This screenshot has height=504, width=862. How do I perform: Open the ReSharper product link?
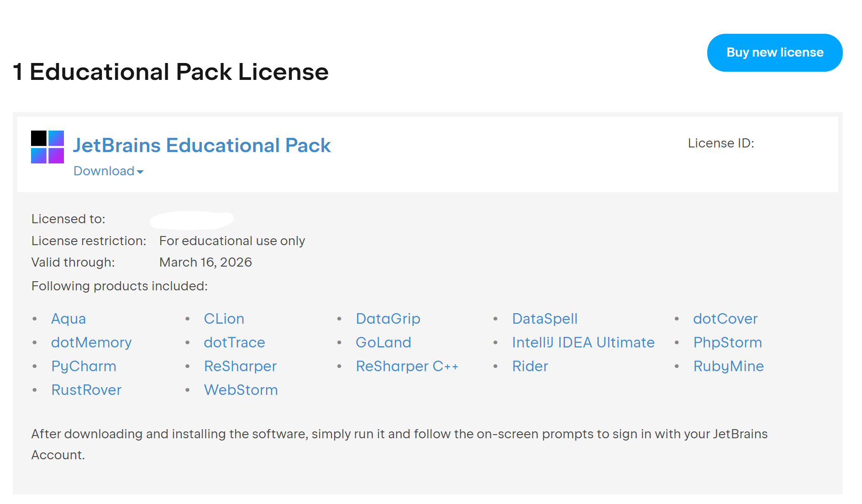click(240, 366)
